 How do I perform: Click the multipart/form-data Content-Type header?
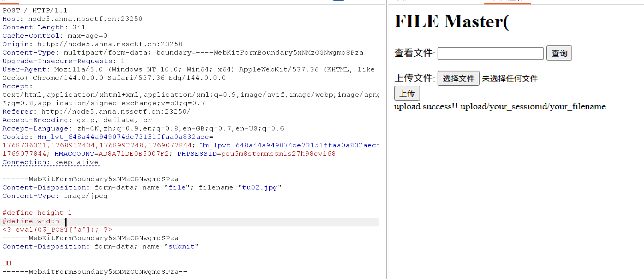(183, 53)
